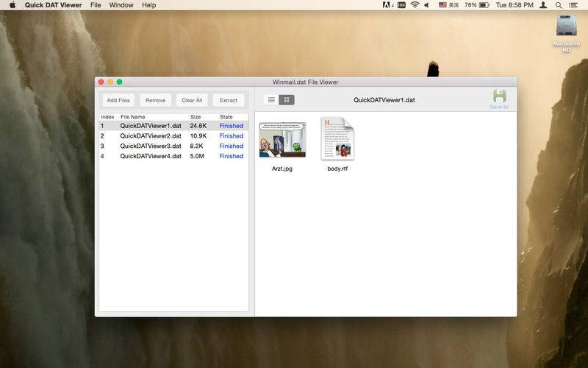Click Add Files button
Viewport: 588px width, 368px height.
tap(118, 100)
